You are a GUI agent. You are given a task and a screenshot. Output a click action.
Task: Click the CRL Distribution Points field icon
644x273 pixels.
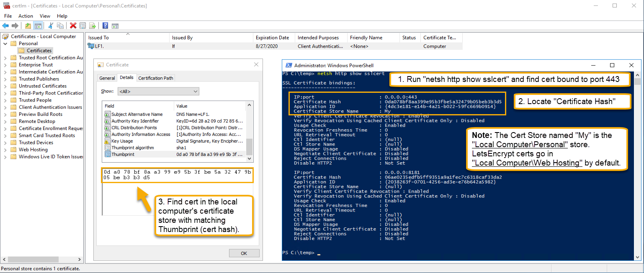(108, 128)
